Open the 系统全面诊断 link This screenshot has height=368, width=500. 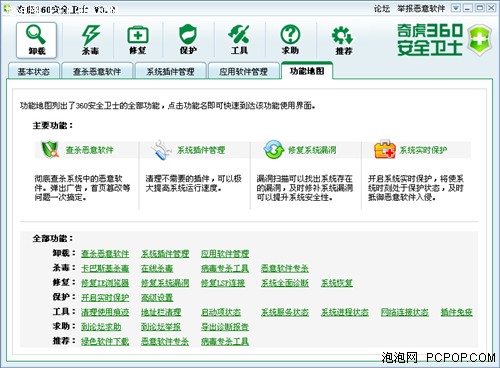pos(285,283)
